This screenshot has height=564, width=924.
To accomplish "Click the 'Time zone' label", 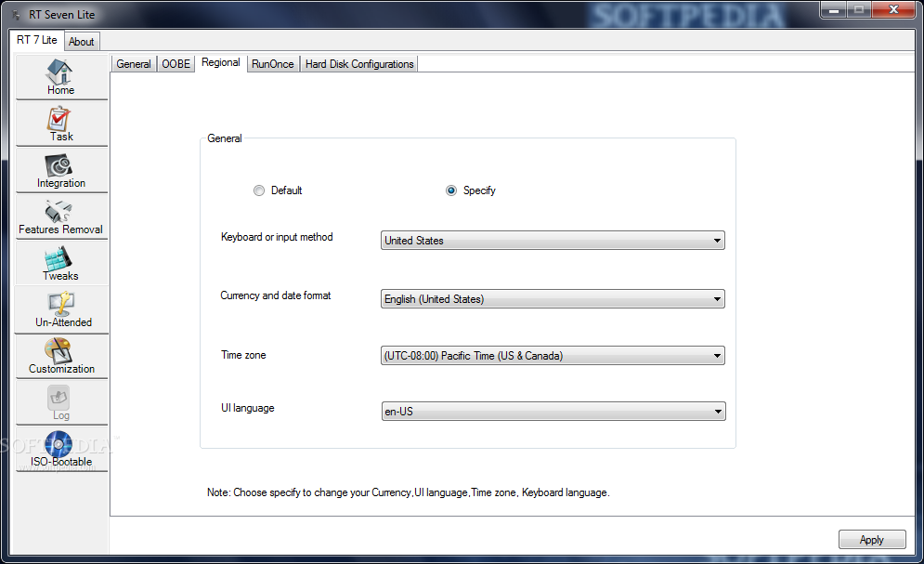I will click(x=243, y=355).
